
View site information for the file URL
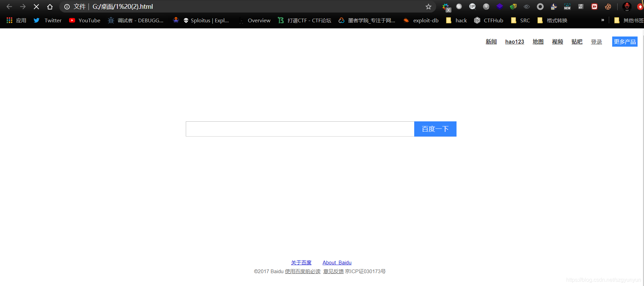coord(67,7)
